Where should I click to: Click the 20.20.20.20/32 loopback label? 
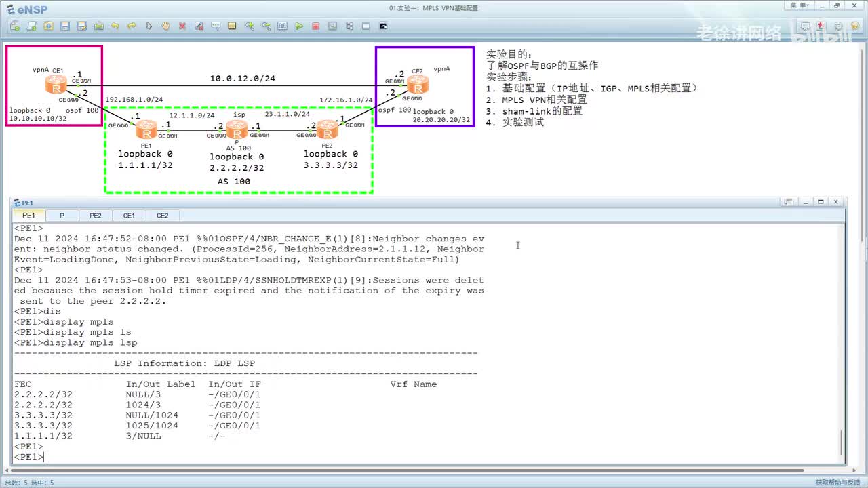pyautogui.click(x=441, y=120)
